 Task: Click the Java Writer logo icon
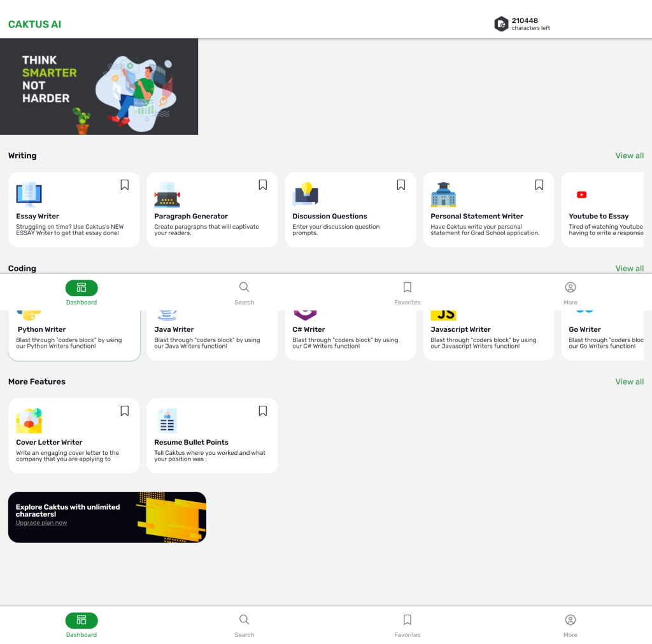167,315
